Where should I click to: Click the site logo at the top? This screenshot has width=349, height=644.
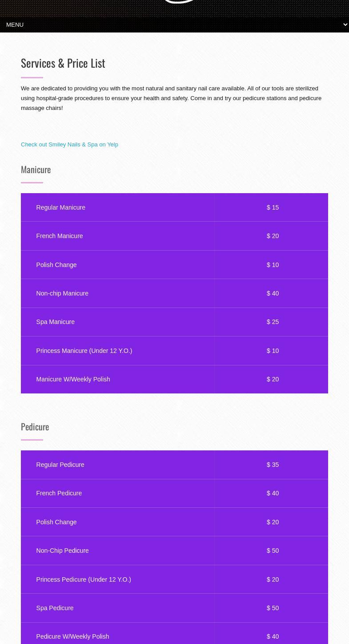coord(178,2)
